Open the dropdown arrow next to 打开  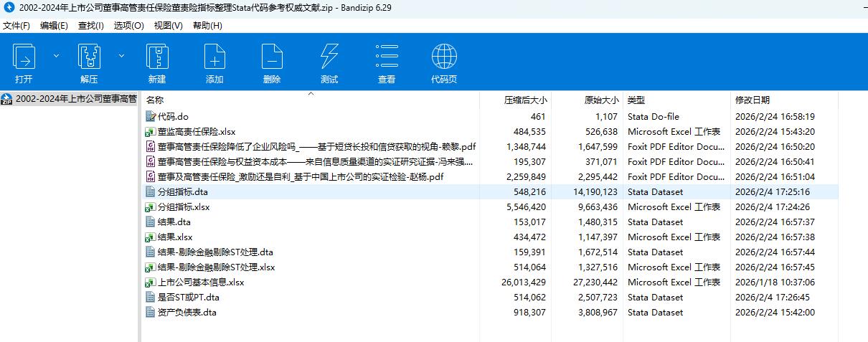point(56,55)
